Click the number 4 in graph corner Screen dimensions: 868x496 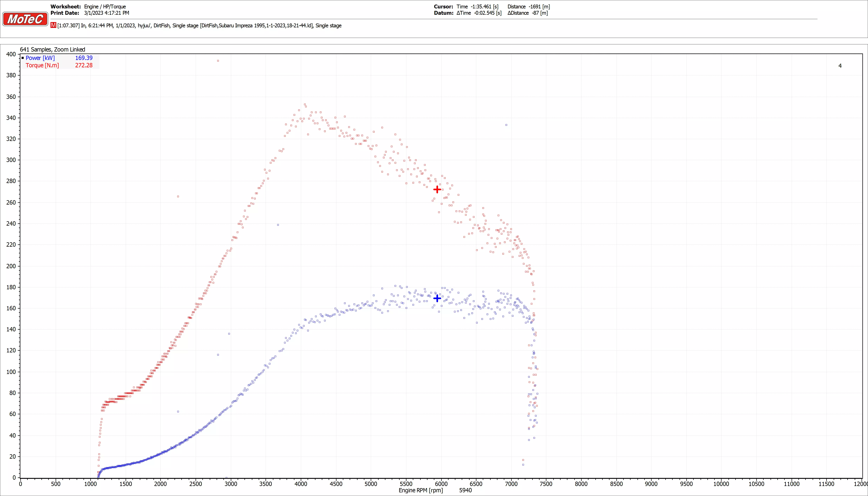[840, 66]
